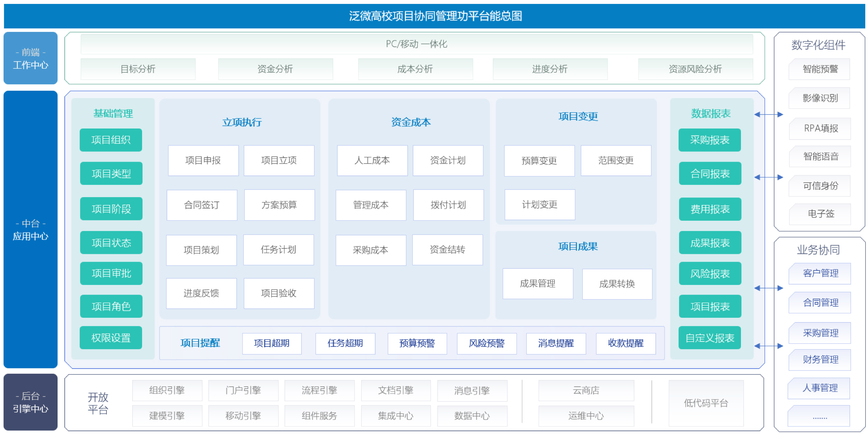Select 前端工作中心 sidebar block
Image resolution: width=868 pixels, height=434 pixels.
(x=30, y=58)
